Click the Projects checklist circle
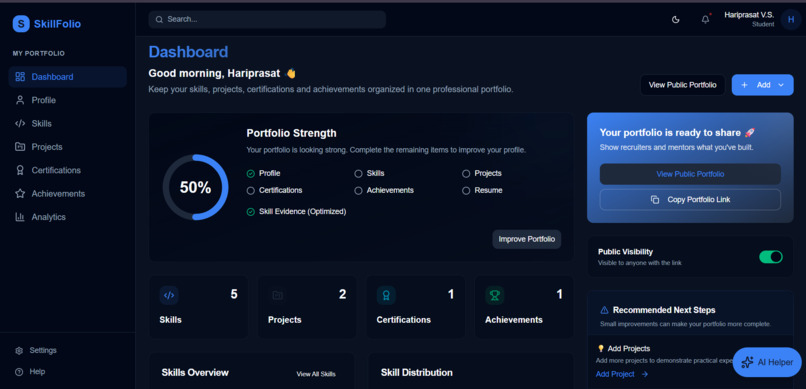 pyautogui.click(x=466, y=174)
